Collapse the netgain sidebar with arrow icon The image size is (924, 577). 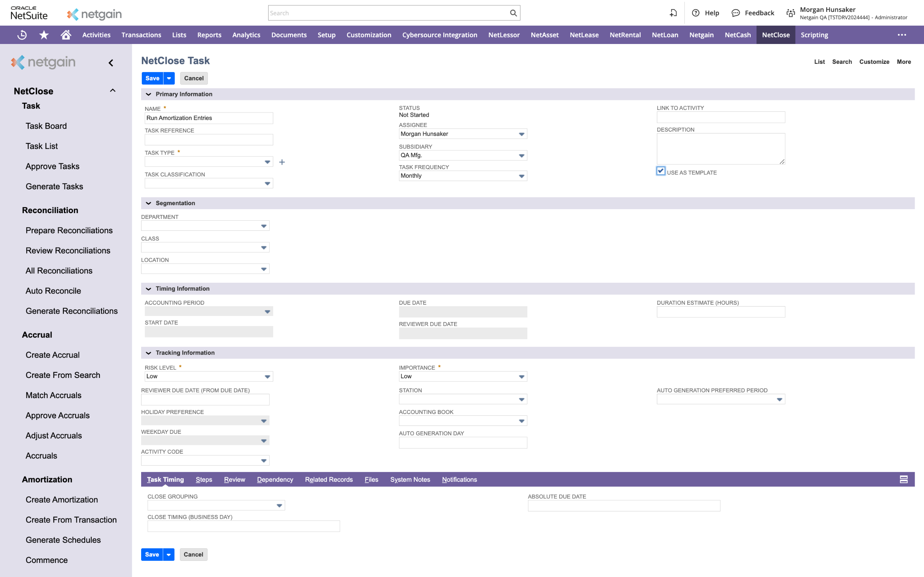click(x=111, y=63)
